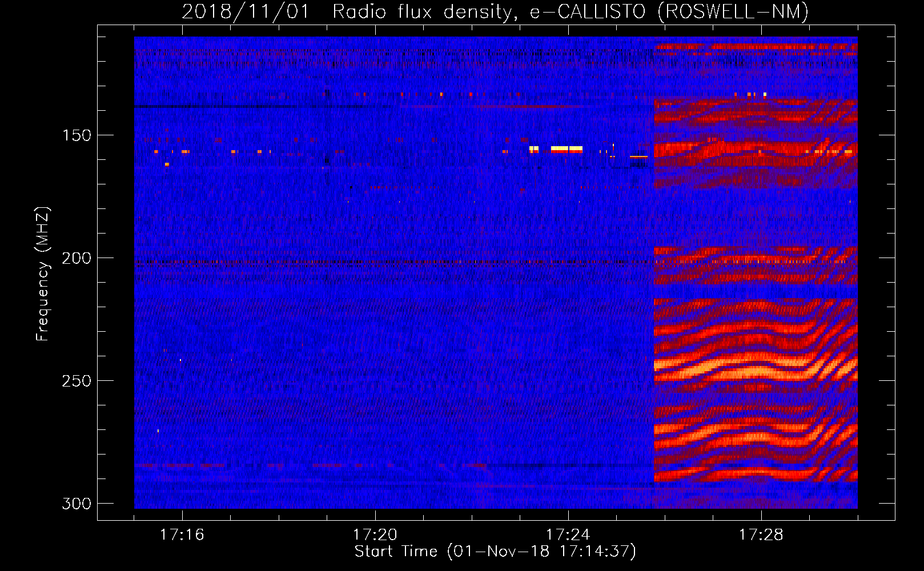Select the '200' frequency tick label

tap(77, 258)
